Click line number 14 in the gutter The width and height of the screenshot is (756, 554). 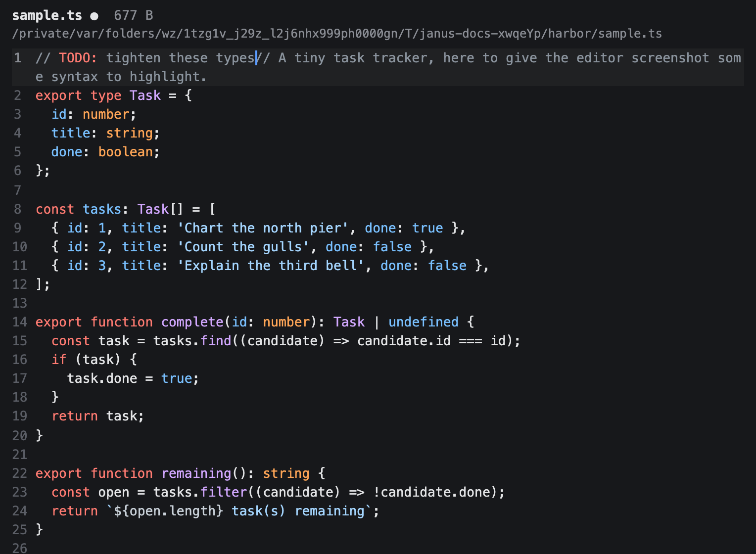tap(20, 322)
